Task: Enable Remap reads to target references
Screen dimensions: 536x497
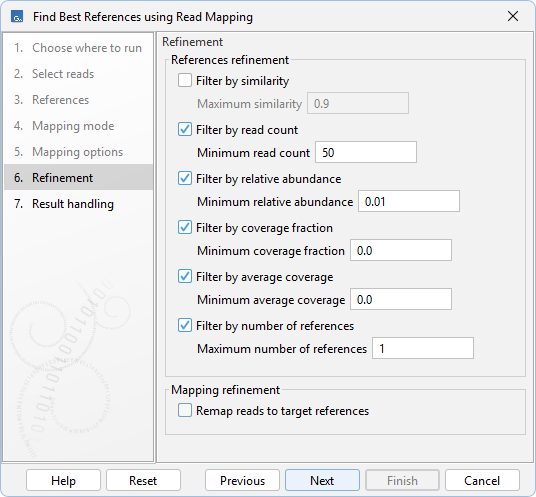Action: (185, 411)
